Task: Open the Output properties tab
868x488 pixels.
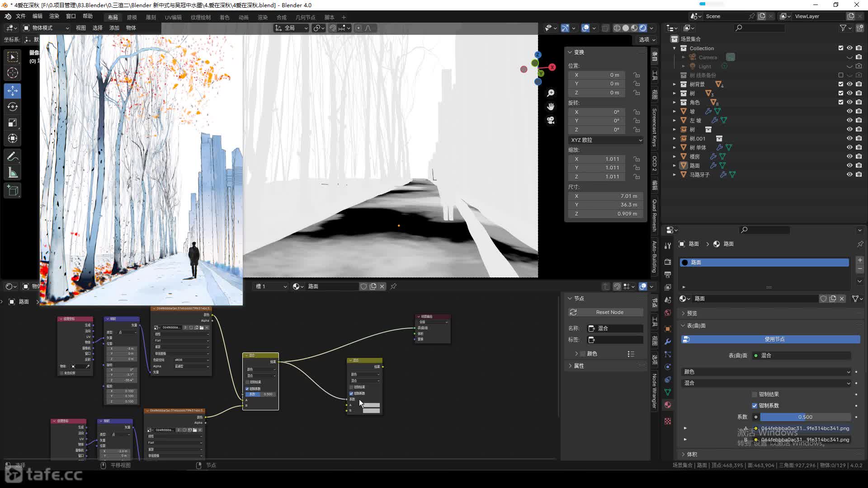Action: pyautogui.click(x=668, y=274)
